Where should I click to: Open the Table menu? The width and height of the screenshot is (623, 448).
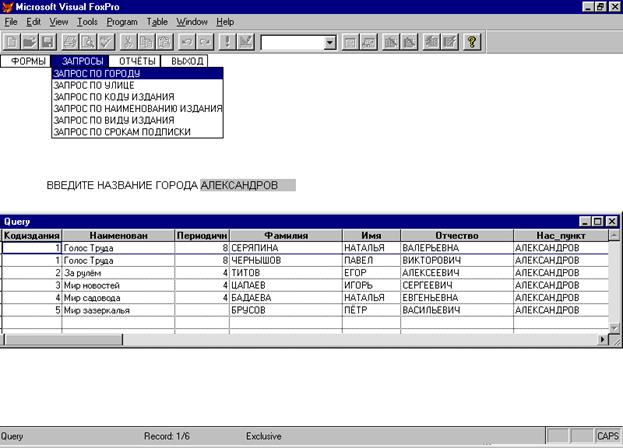(157, 21)
